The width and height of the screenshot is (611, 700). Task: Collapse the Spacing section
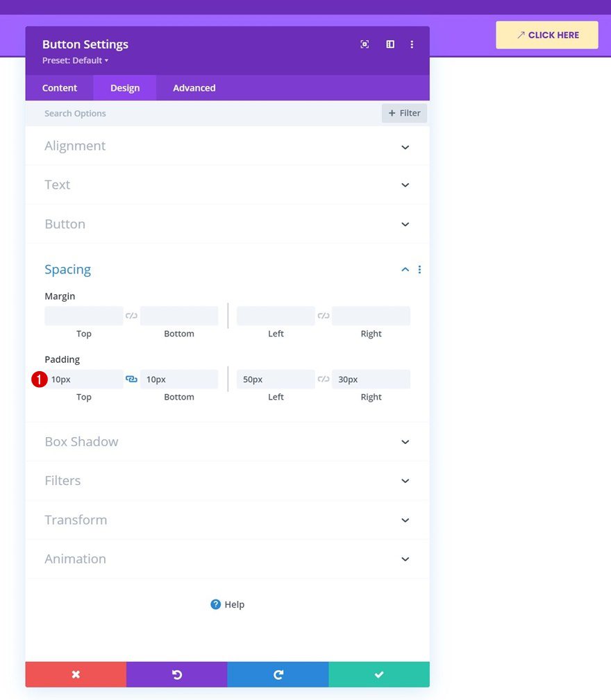405,269
